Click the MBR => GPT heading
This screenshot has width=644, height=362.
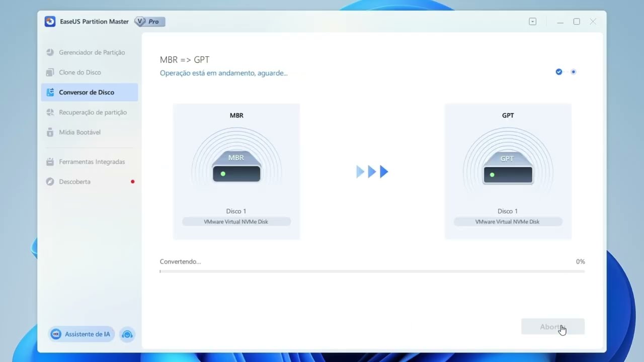pos(185,60)
